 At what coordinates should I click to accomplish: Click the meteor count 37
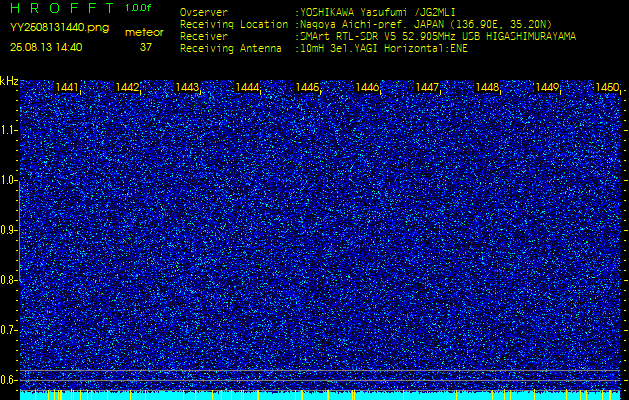click(146, 47)
